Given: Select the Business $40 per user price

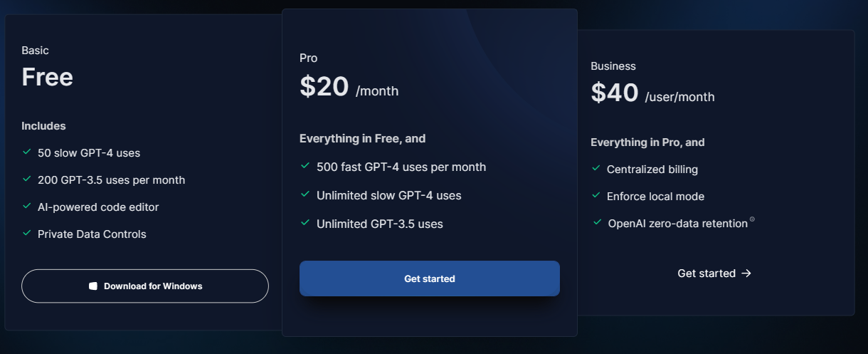Looking at the screenshot, I should pos(652,93).
